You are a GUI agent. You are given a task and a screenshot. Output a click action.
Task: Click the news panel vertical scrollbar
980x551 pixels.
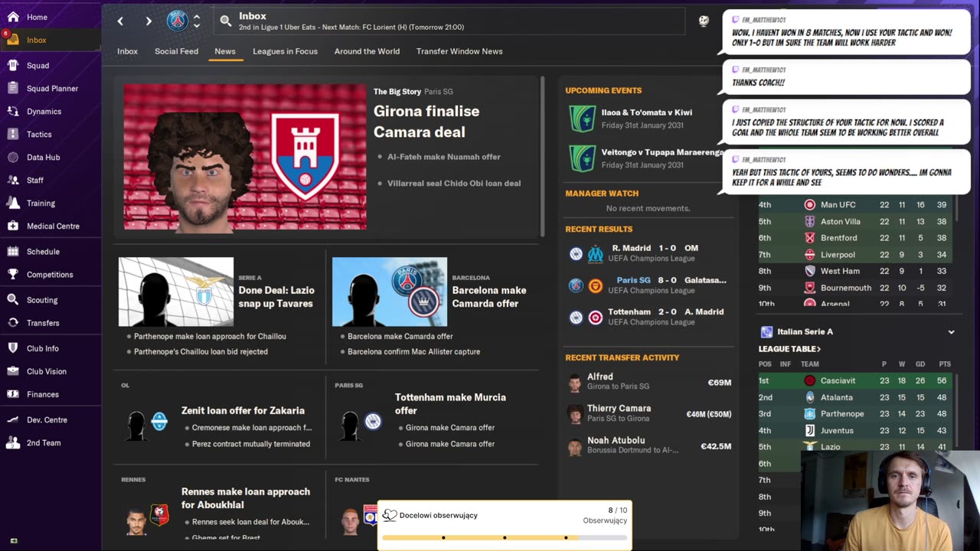coord(543,156)
